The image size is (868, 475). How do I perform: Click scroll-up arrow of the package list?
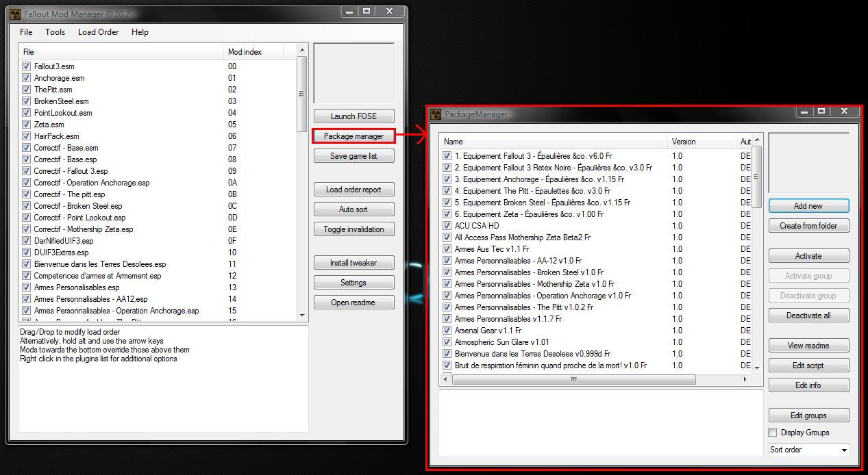(x=757, y=141)
